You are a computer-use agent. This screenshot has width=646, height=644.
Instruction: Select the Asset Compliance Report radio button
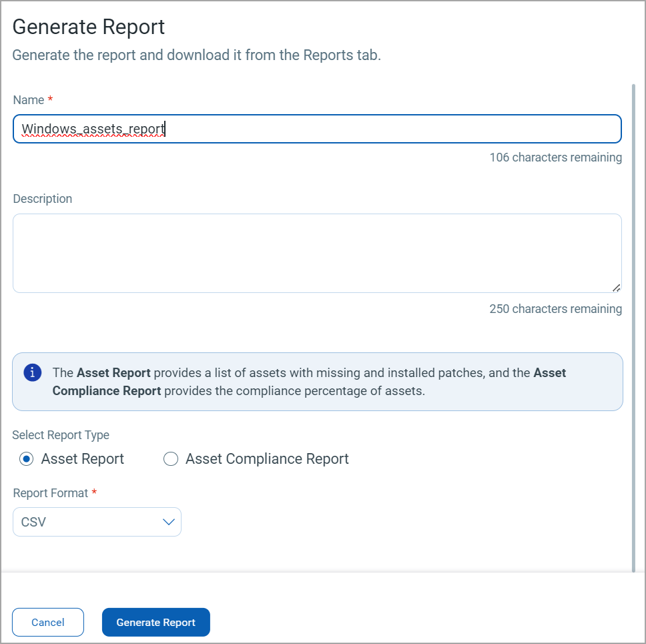[171, 458]
